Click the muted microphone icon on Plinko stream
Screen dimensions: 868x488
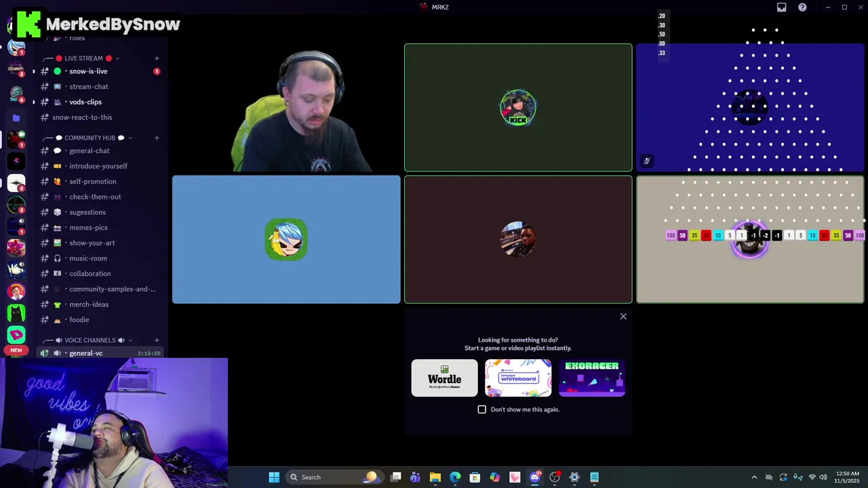coord(647,161)
